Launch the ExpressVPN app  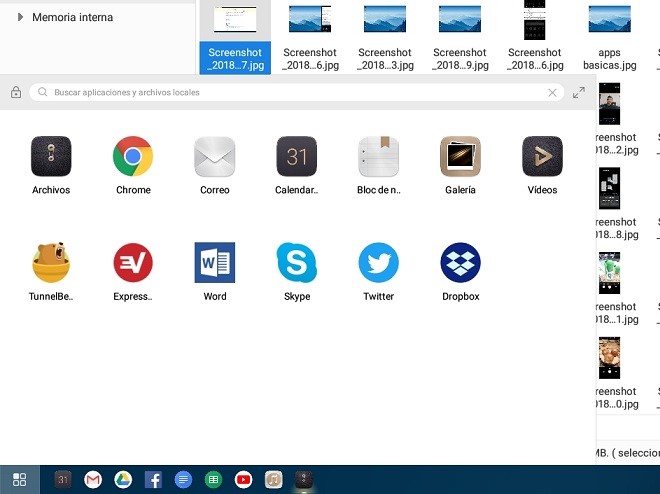[x=133, y=263]
